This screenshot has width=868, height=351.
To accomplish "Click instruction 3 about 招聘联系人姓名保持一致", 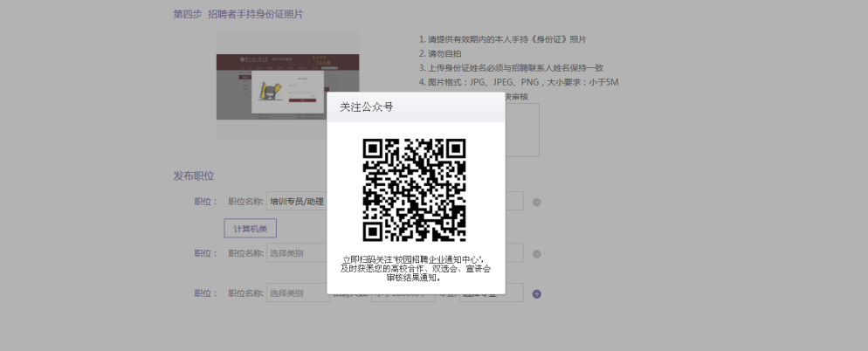I will [x=511, y=68].
